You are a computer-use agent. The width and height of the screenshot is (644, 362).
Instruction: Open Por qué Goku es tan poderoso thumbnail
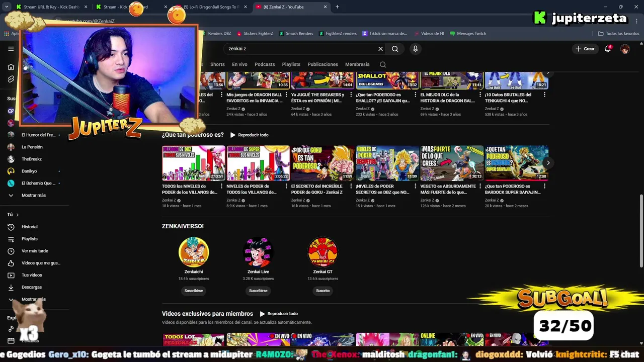323,163
